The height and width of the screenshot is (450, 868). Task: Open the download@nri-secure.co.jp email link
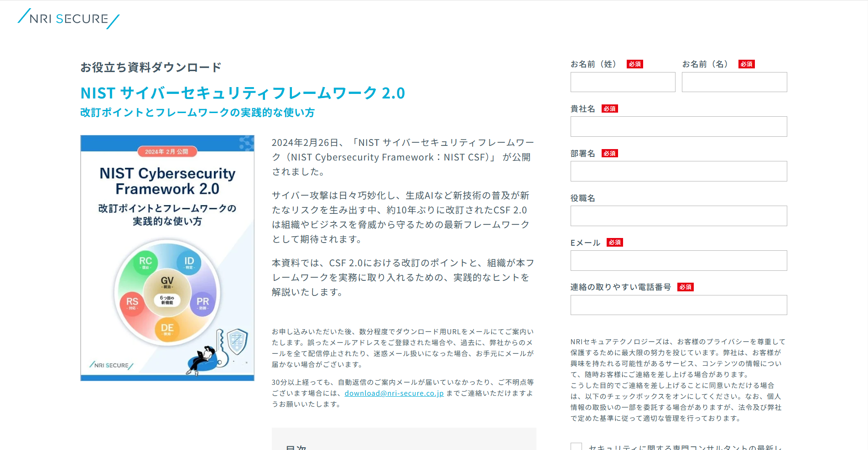[394, 393]
